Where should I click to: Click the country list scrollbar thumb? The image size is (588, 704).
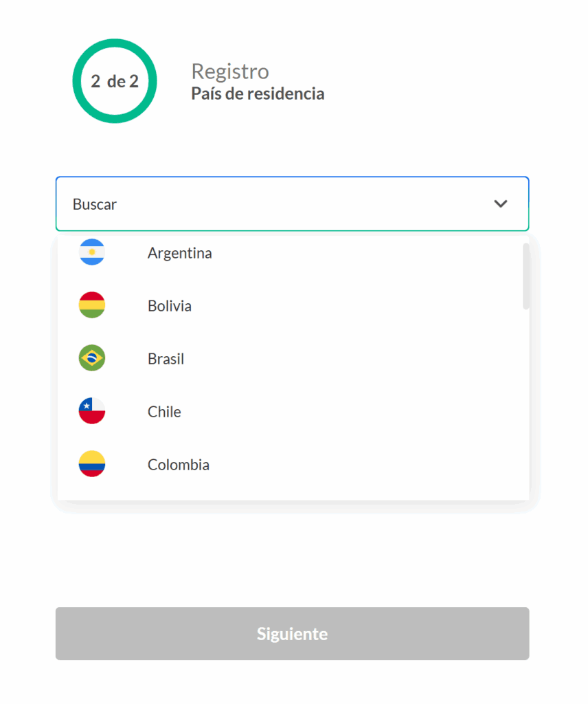525,276
